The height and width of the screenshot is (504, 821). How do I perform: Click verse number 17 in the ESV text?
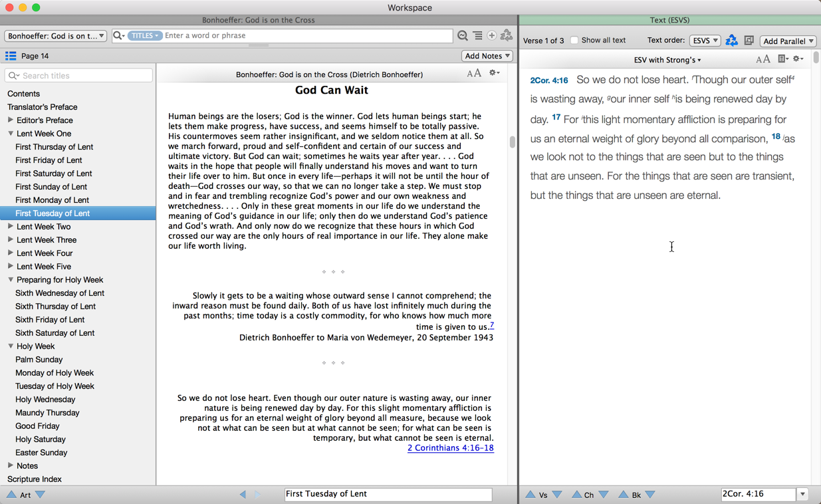[x=556, y=118]
